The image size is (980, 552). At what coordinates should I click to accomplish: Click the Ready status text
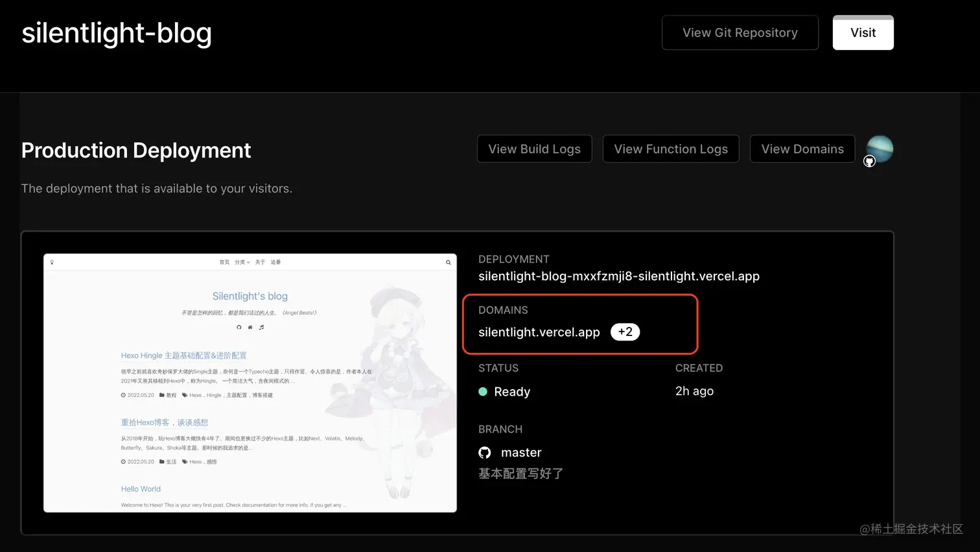coord(512,392)
